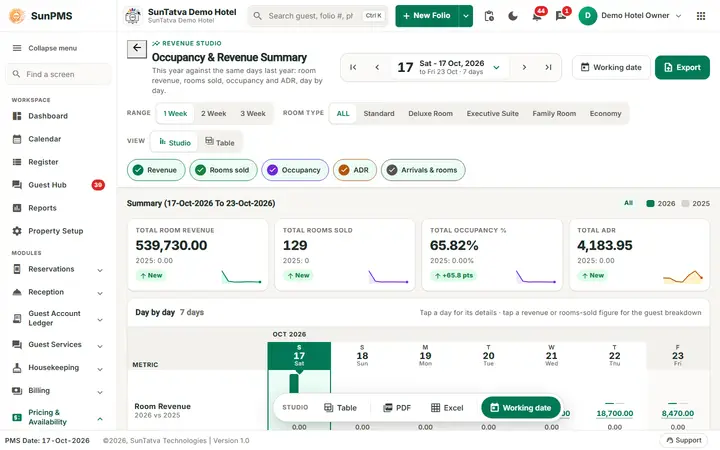The width and height of the screenshot is (720, 450).
Task: Select the 1 Week range
Action: tap(175, 113)
